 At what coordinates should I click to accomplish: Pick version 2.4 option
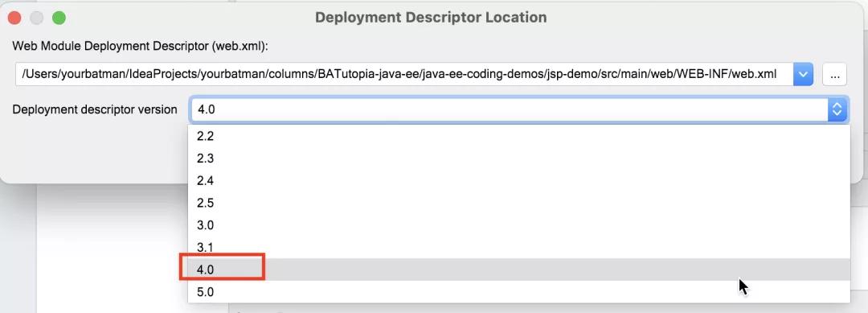tap(518, 180)
